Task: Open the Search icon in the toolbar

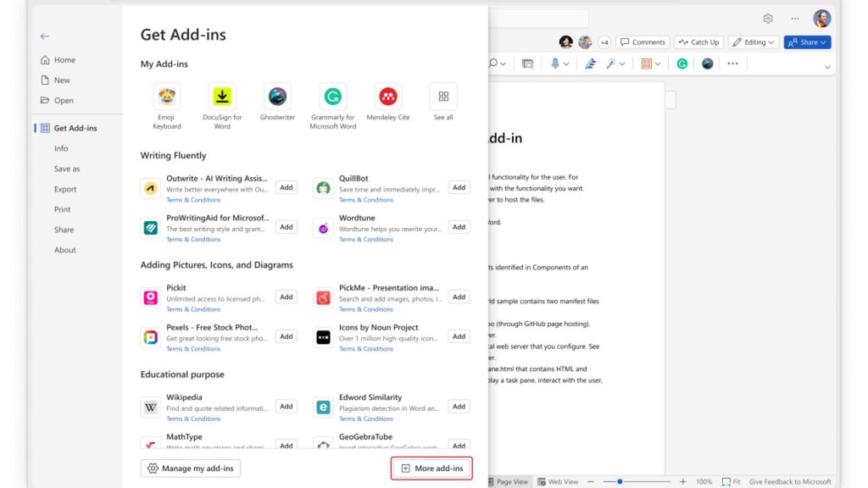Action: 493,63
